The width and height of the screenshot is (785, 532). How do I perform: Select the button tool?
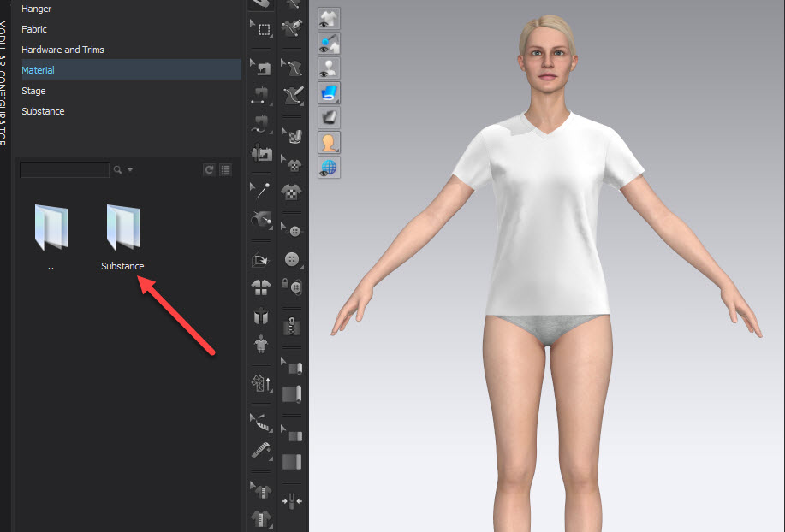(x=294, y=260)
